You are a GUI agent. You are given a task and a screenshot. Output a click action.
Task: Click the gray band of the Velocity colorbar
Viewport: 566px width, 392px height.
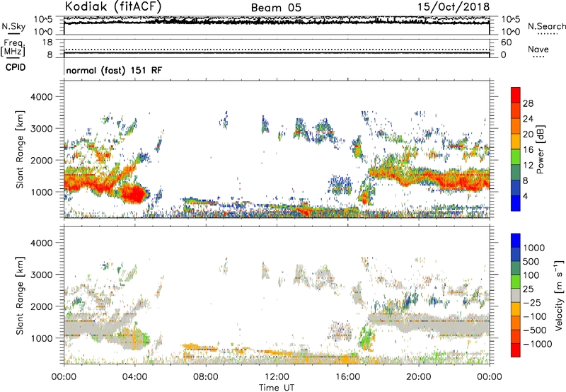pos(516,295)
